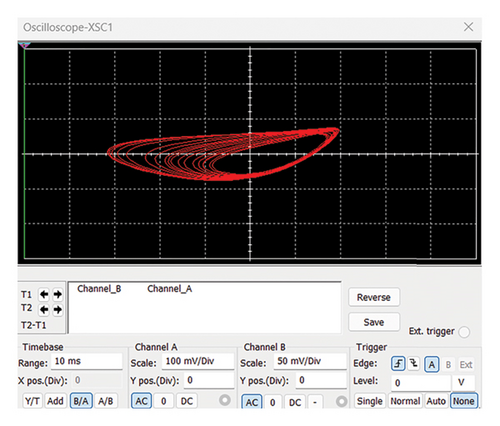Viewport: 500px width, 426px height.
Task: Select falling edge trigger icon
Action: coord(414,364)
